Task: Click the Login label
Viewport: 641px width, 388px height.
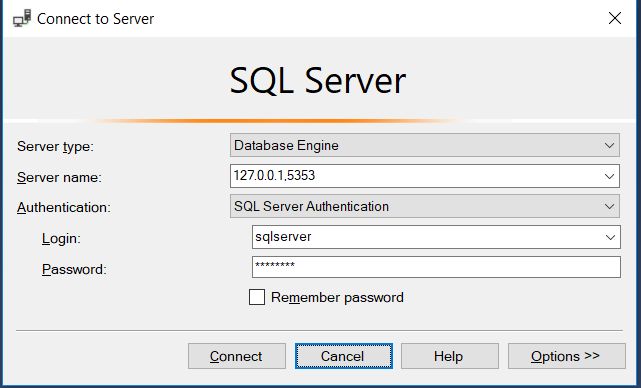Action: [61, 238]
